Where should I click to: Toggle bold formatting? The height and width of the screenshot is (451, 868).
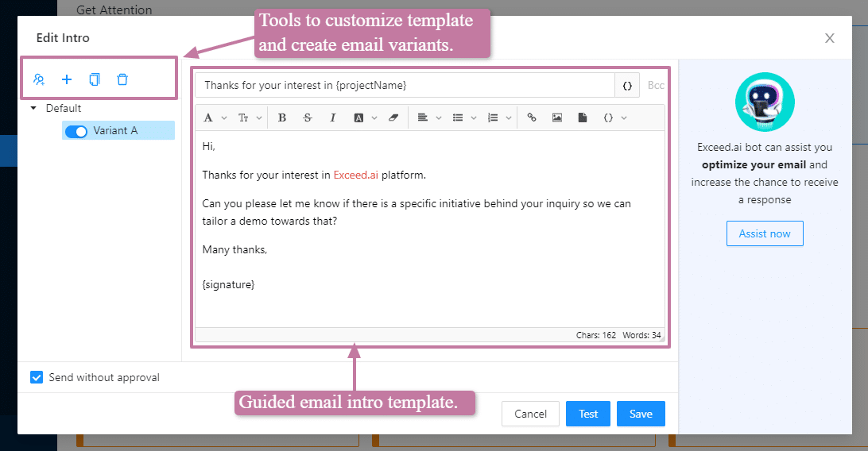(x=281, y=118)
